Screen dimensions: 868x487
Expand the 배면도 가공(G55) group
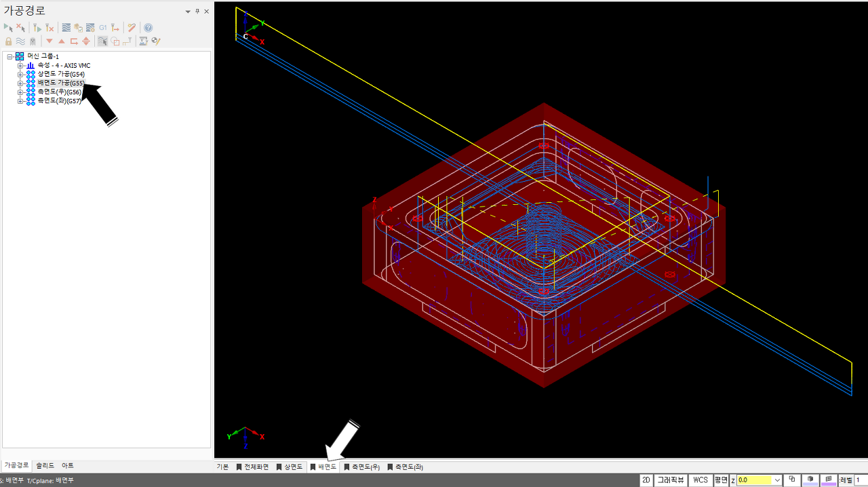pos(20,83)
